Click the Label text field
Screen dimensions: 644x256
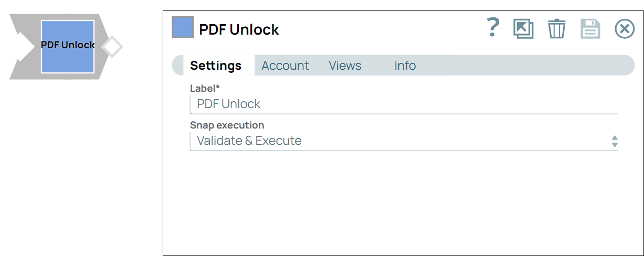(x=403, y=104)
